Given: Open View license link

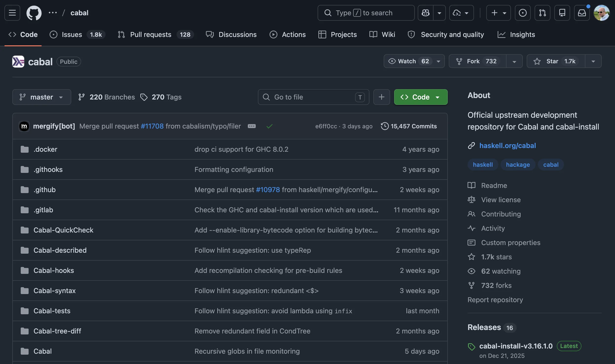Looking at the screenshot, I should [494, 200].
